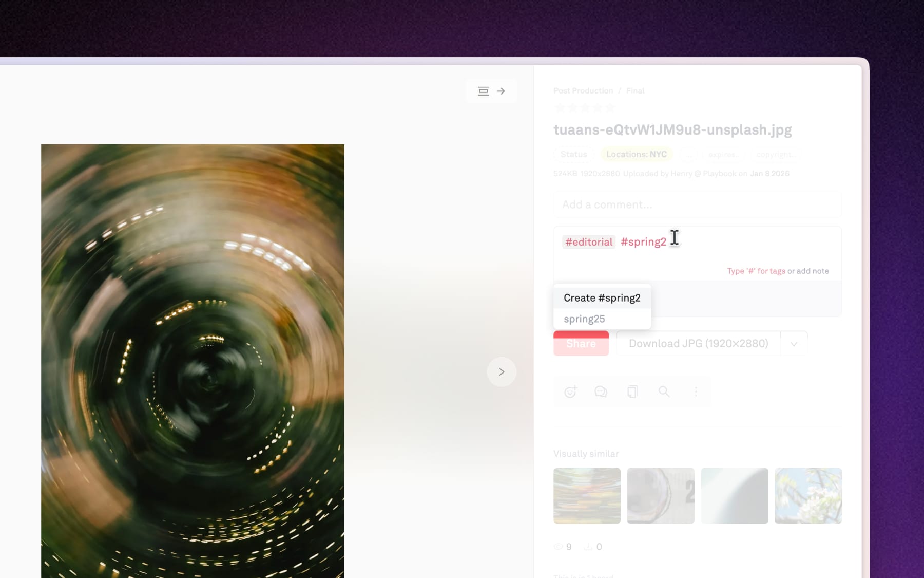
Task: Open the comments icon below Share
Action: 601,391
